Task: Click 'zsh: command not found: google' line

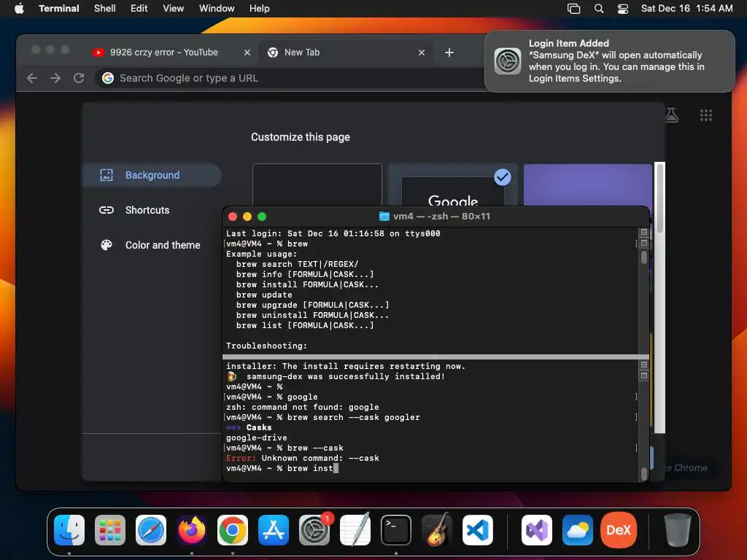Action: coord(303,407)
